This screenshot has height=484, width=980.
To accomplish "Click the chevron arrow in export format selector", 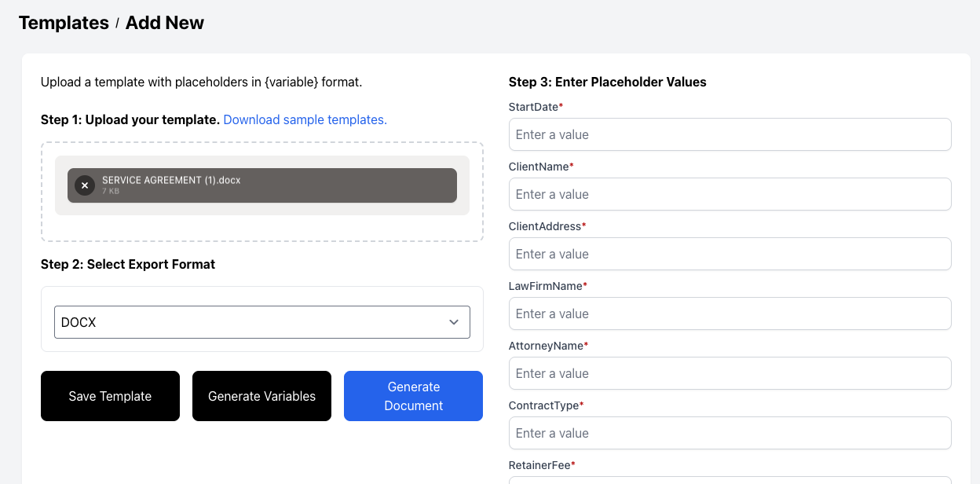I will click(453, 322).
